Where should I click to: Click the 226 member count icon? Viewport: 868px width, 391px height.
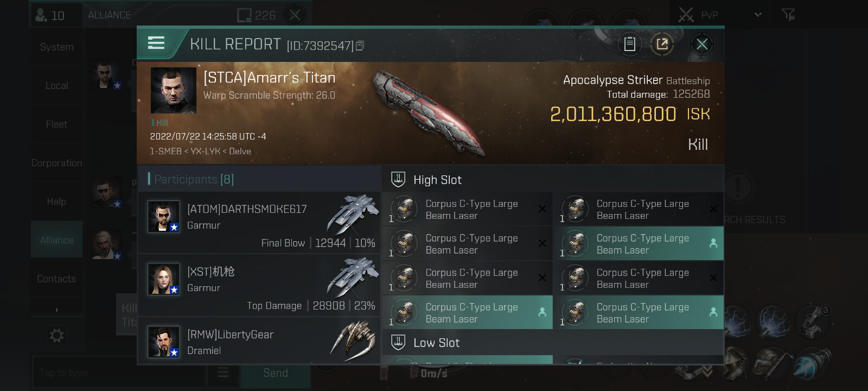pos(244,15)
